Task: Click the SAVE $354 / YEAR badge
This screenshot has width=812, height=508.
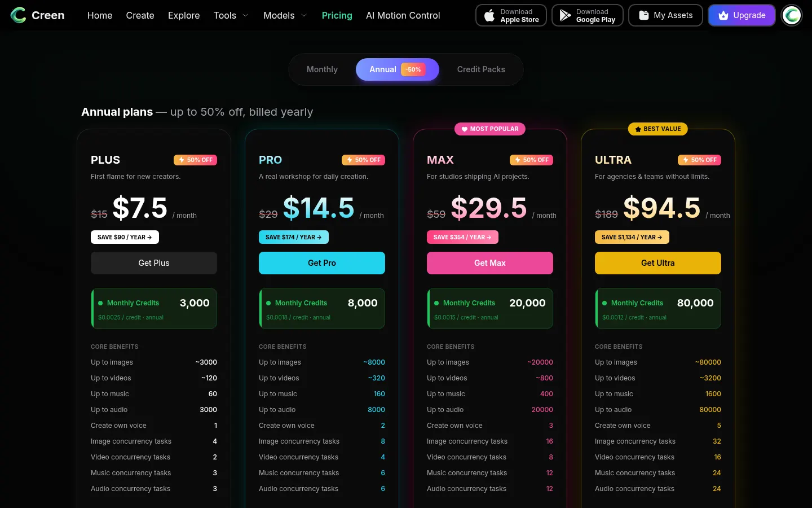Action: point(462,237)
